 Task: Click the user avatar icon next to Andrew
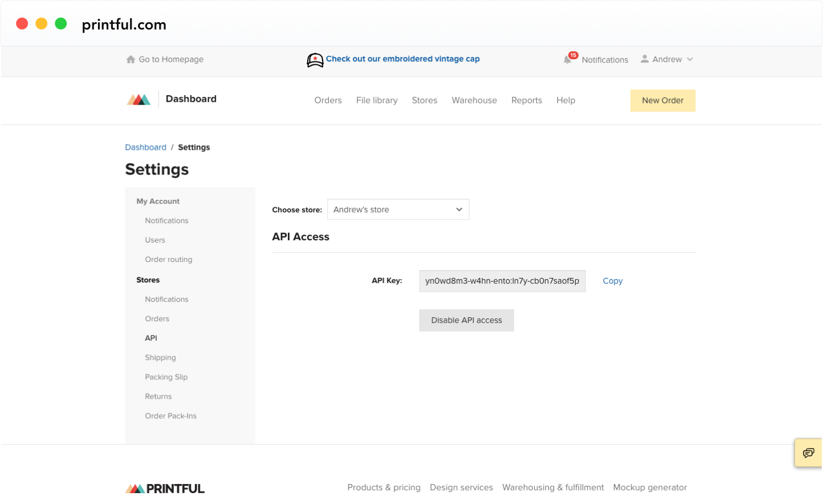pyautogui.click(x=645, y=59)
